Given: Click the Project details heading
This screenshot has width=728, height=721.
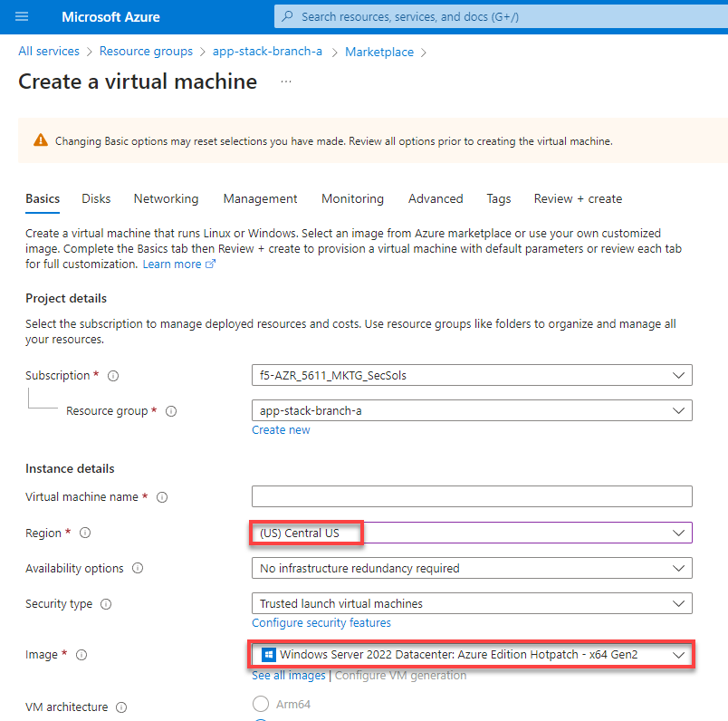Looking at the screenshot, I should pos(66,298).
